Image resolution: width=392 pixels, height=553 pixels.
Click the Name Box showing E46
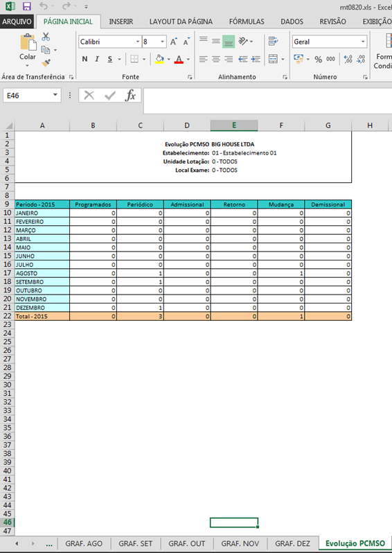coord(32,96)
